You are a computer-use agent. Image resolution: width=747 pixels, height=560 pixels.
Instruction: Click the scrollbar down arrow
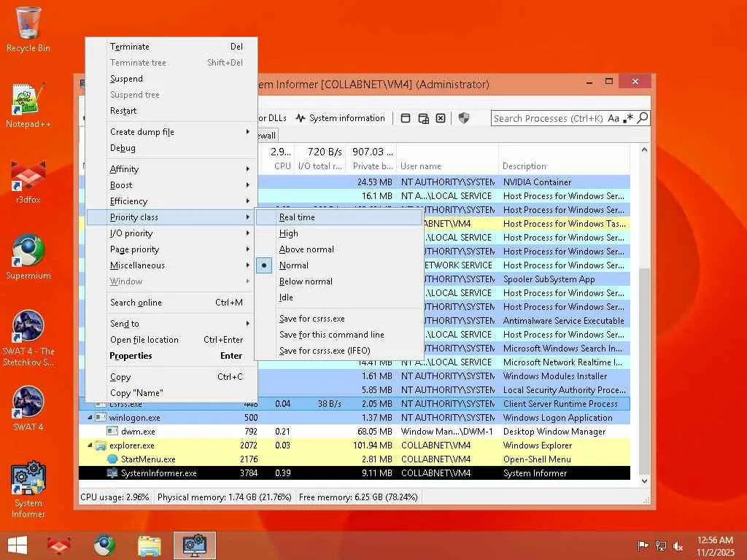644,481
